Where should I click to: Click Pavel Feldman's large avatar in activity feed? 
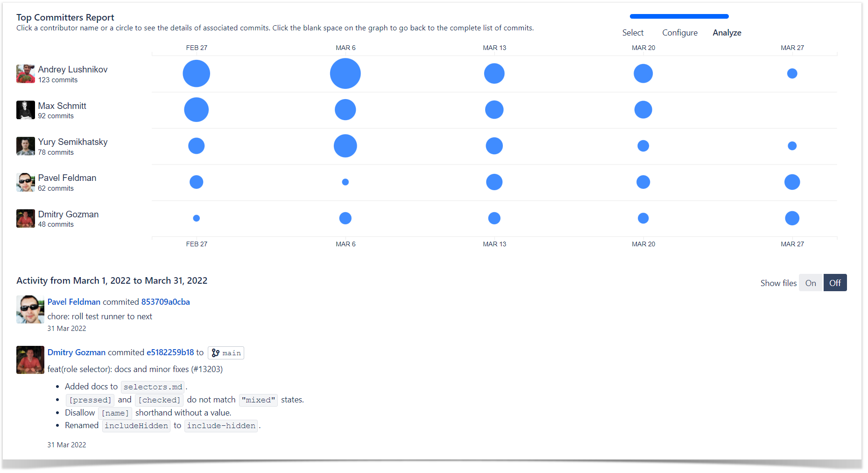point(30,309)
